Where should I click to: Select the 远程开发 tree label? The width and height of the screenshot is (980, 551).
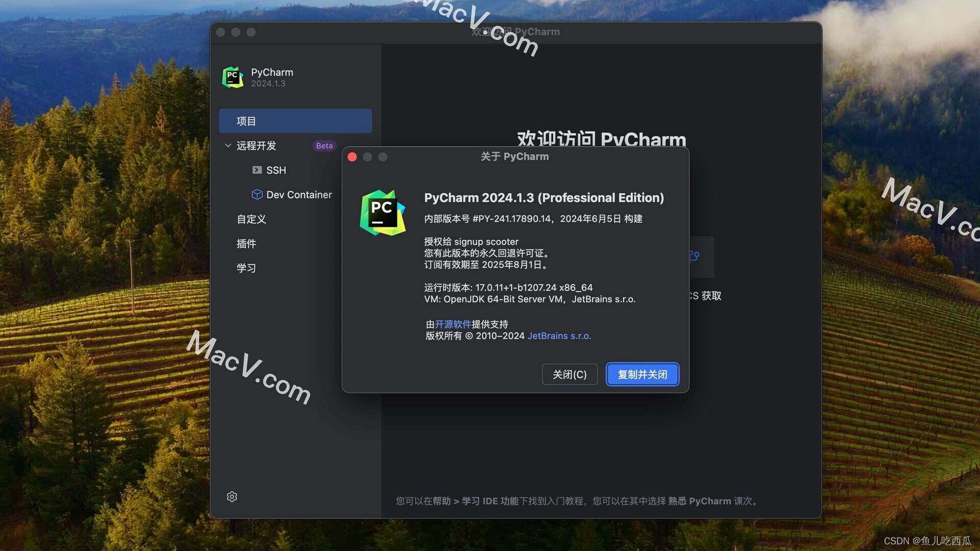tap(256, 146)
